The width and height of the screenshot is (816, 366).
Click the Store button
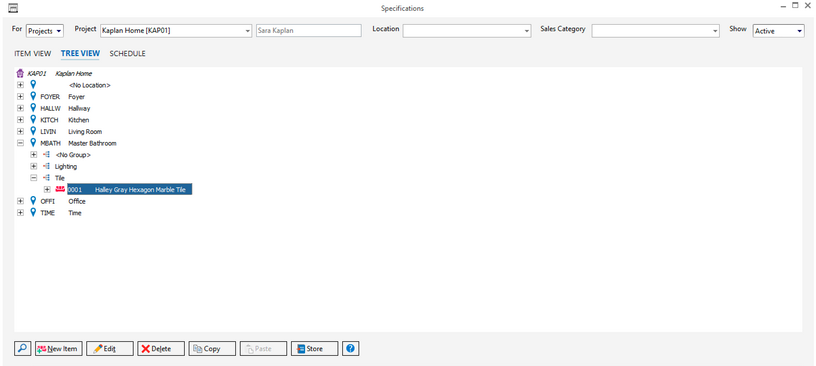(x=314, y=349)
